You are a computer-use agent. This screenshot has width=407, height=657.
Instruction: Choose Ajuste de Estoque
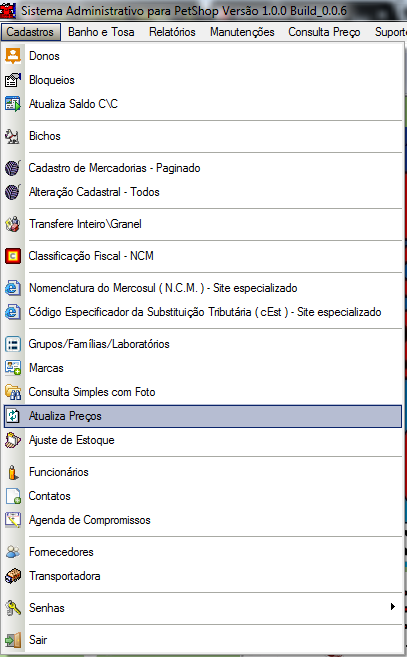[203, 440]
